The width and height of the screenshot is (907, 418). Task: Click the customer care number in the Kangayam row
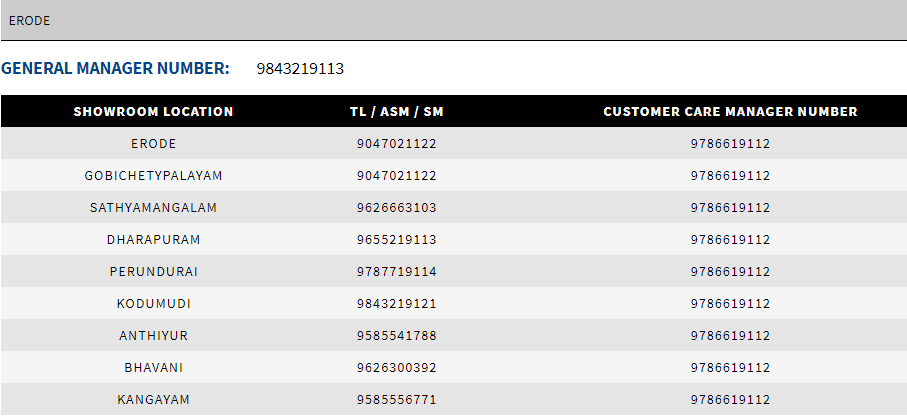point(730,400)
